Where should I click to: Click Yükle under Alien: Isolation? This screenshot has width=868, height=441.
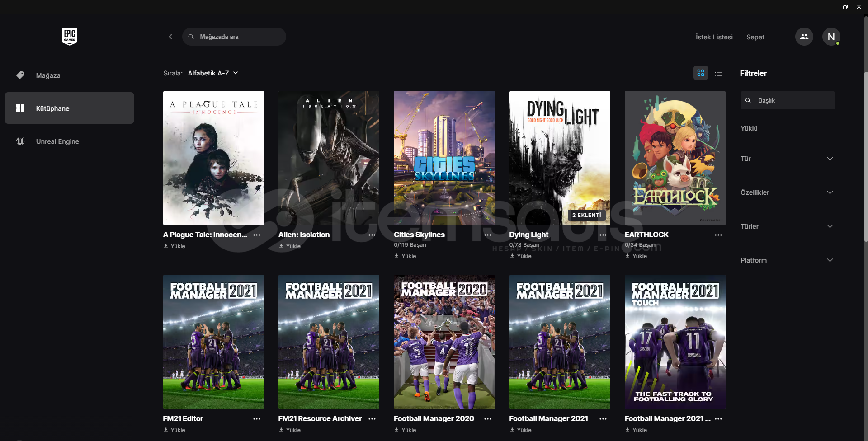[x=290, y=246]
